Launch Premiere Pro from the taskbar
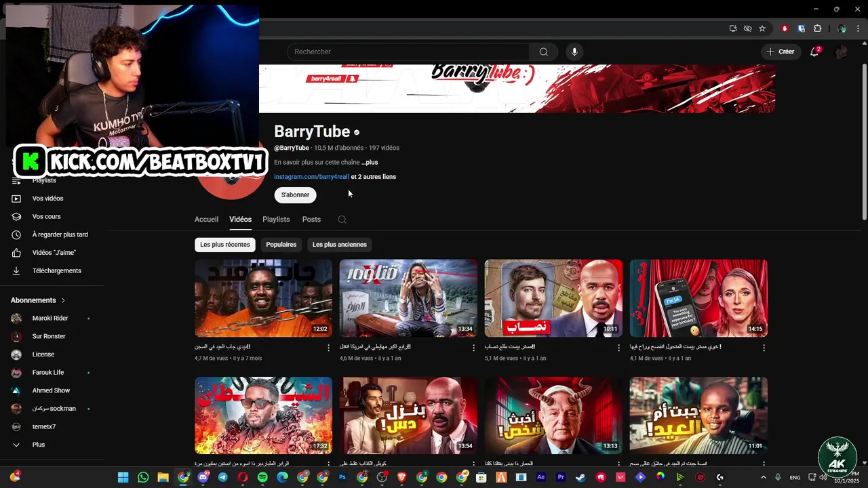Screen dimensions: 868x488 pos(561,477)
